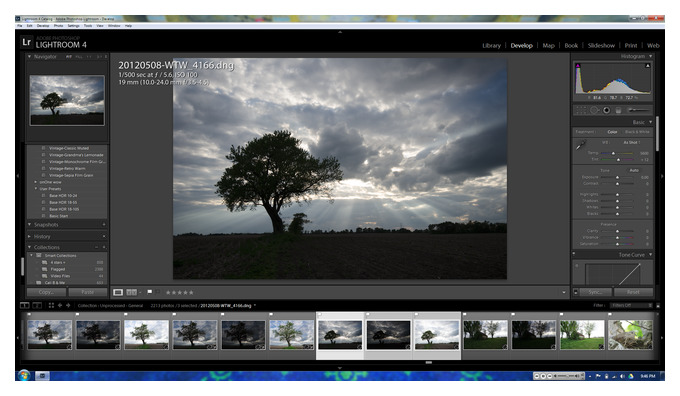This screenshot has height=396, width=680.
Task: Adjust the Exposure slider
Action: pos(617,177)
